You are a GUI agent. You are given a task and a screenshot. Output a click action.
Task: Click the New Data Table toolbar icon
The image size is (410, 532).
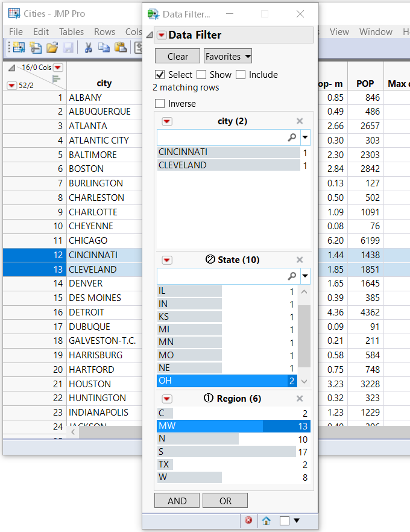tap(19, 48)
